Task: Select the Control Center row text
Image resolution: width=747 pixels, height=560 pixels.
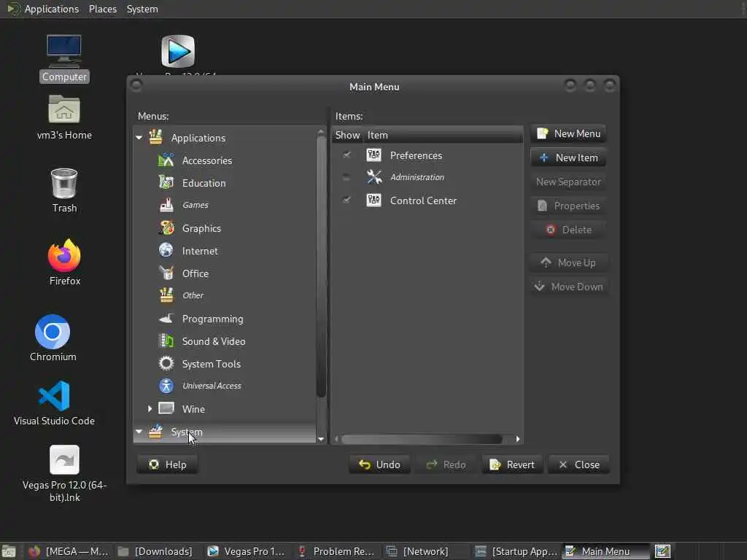Action: point(423,201)
